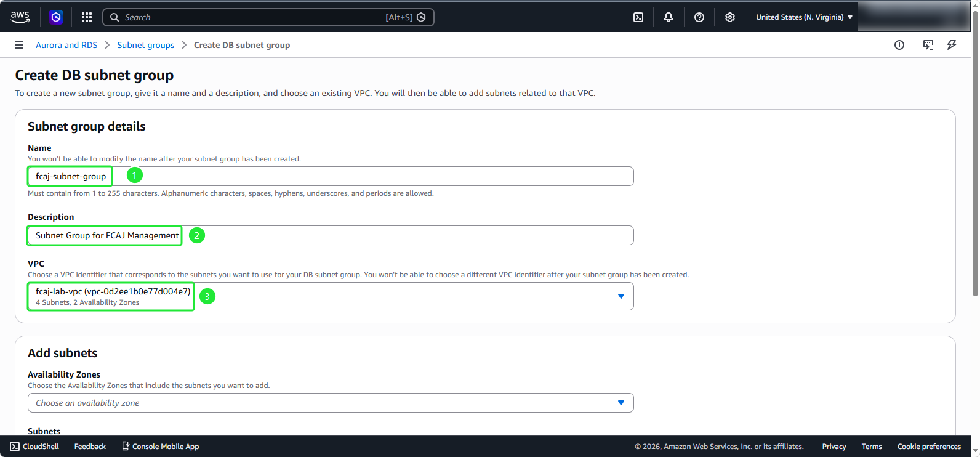Toggle the side navigation hamburger menu
This screenshot has width=980, height=457.
[x=19, y=45]
